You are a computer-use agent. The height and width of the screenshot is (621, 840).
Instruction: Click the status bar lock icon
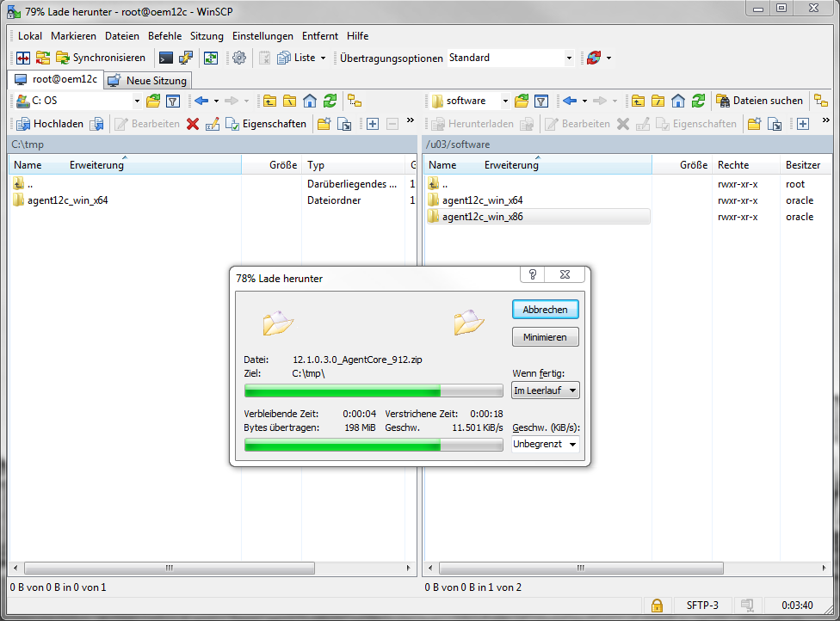(x=657, y=606)
